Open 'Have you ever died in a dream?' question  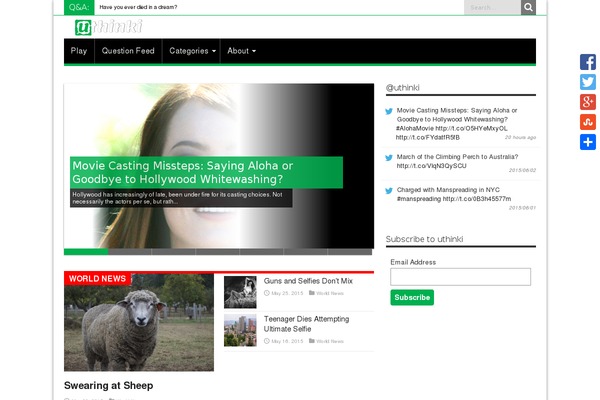coord(138,7)
